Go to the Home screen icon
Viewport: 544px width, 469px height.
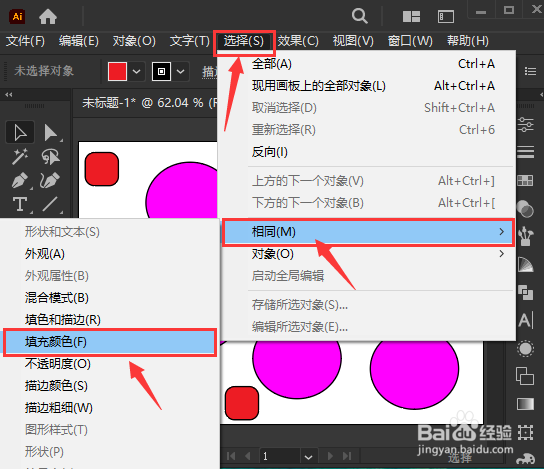click(48, 16)
